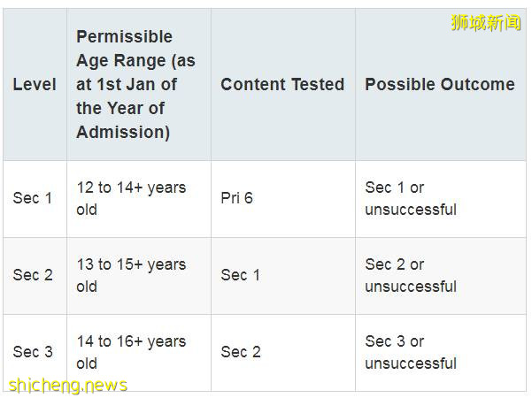Click the word Admission) in the header
The height and width of the screenshot is (398, 532).
point(123,133)
